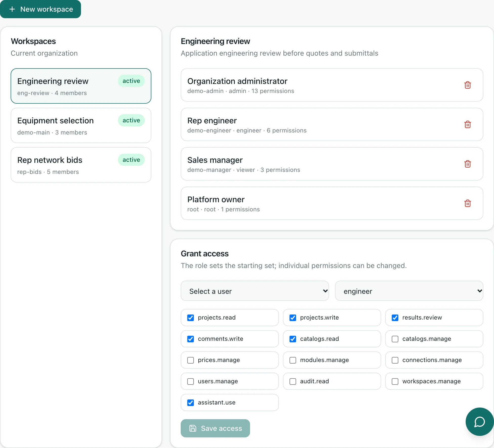Click 'demo-main · 3 members' text

52,132
